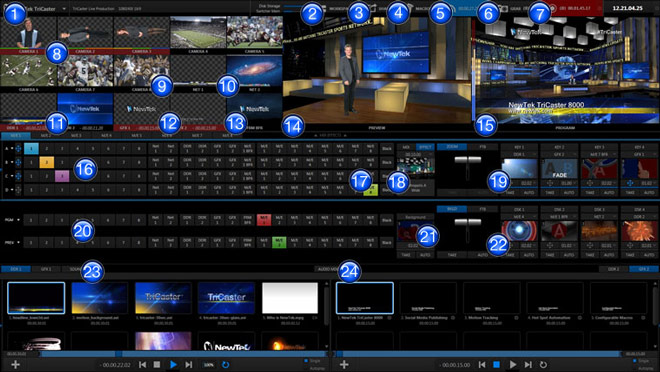Click the M/E ZOOM T-bar handle
The width and height of the screenshot is (660, 372).
pos(468,160)
